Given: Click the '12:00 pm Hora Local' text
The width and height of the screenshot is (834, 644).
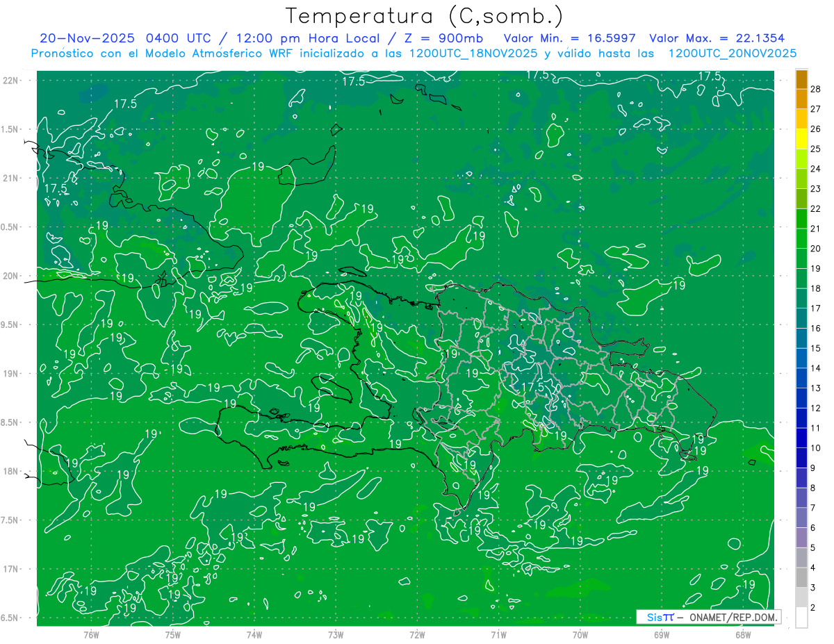Looking at the screenshot, I should pos(306,38).
